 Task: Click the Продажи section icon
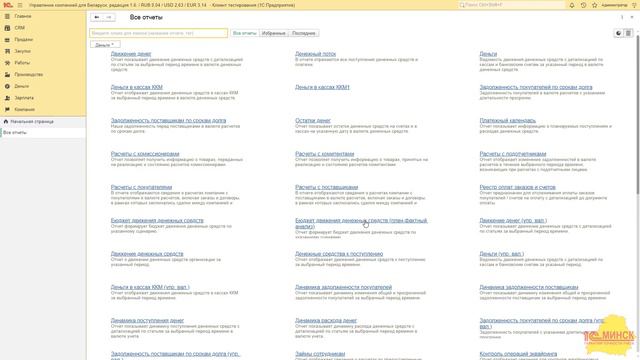7,40
